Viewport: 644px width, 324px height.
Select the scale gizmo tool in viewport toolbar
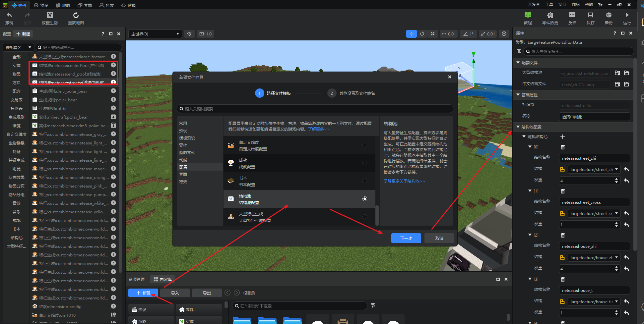point(433,34)
